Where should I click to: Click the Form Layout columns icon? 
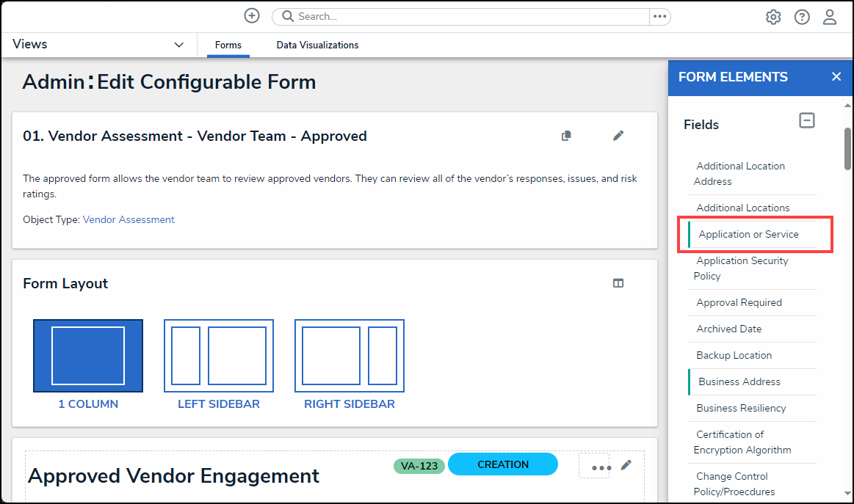618,283
